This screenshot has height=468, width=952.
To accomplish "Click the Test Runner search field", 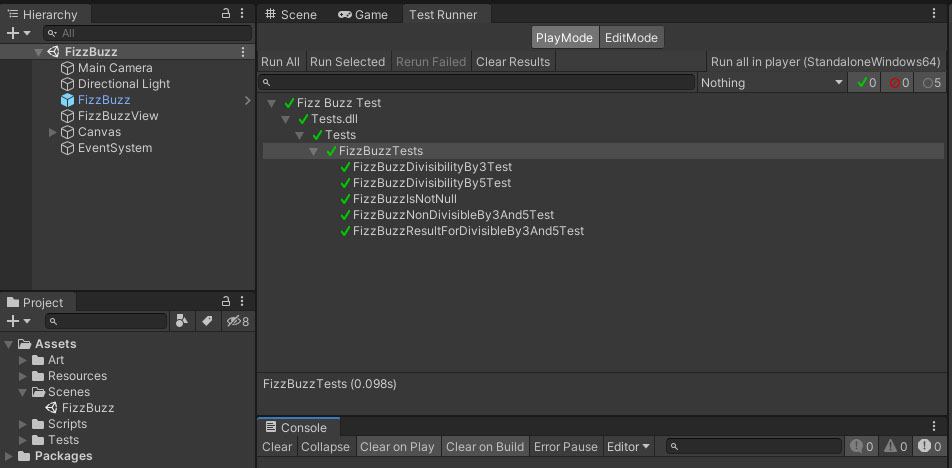I will click(x=478, y=82).
